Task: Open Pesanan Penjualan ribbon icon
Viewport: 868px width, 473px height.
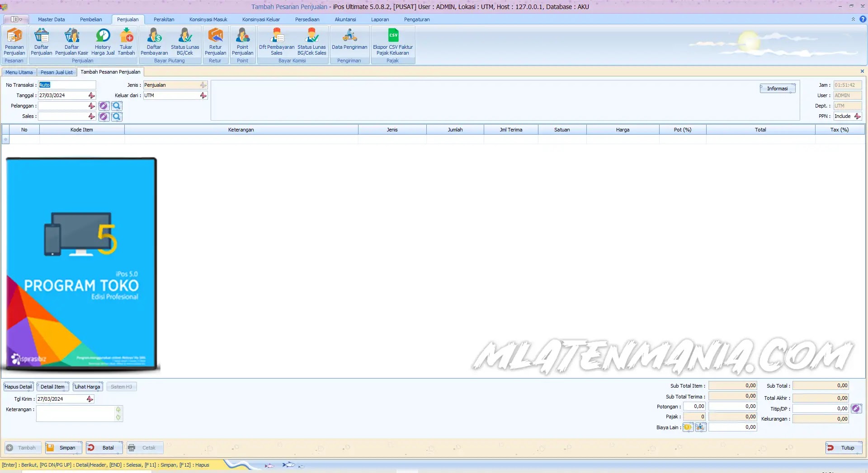Action: tap(14, 42)
